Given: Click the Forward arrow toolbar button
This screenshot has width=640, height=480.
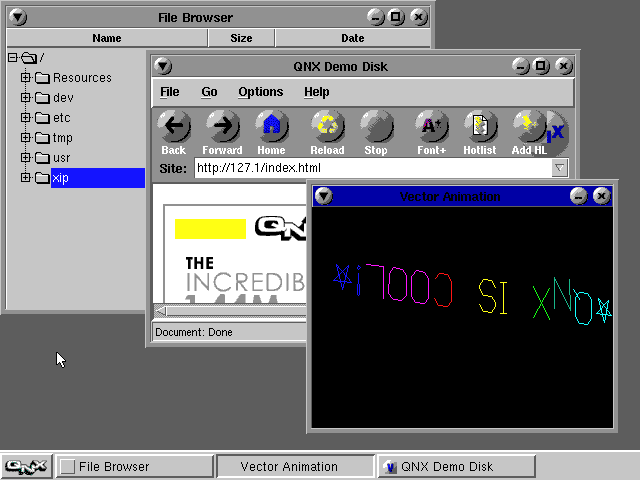Looking at the screenshot, I should [223, 126].
